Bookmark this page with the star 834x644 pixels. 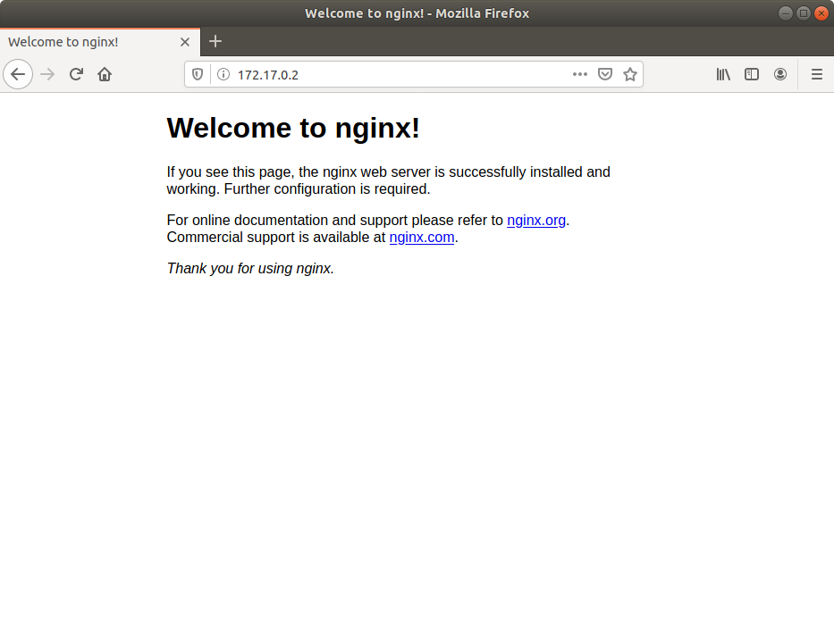630,75
